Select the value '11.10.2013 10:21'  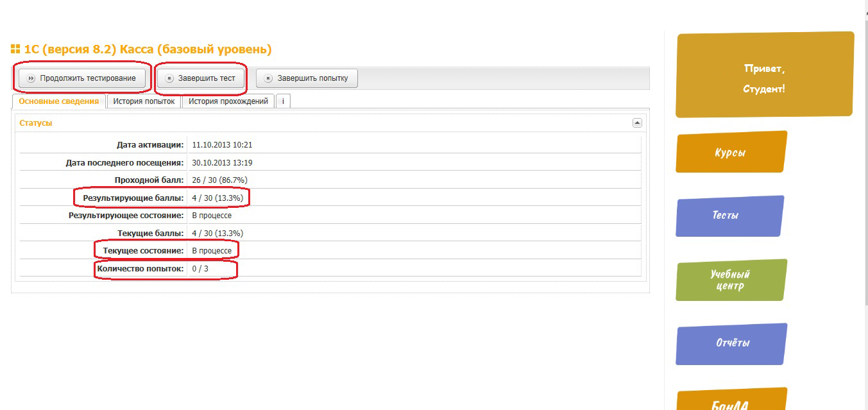point(222,145)
